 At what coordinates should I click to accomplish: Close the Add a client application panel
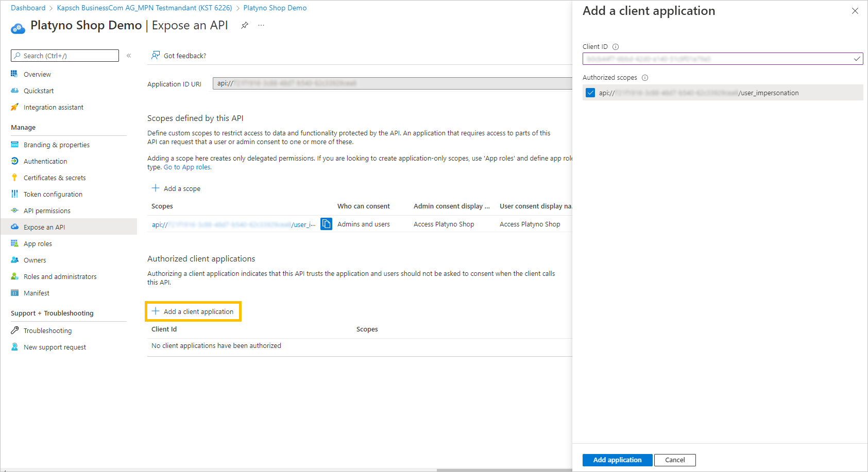pyautogui.click(x=855, y=11)
